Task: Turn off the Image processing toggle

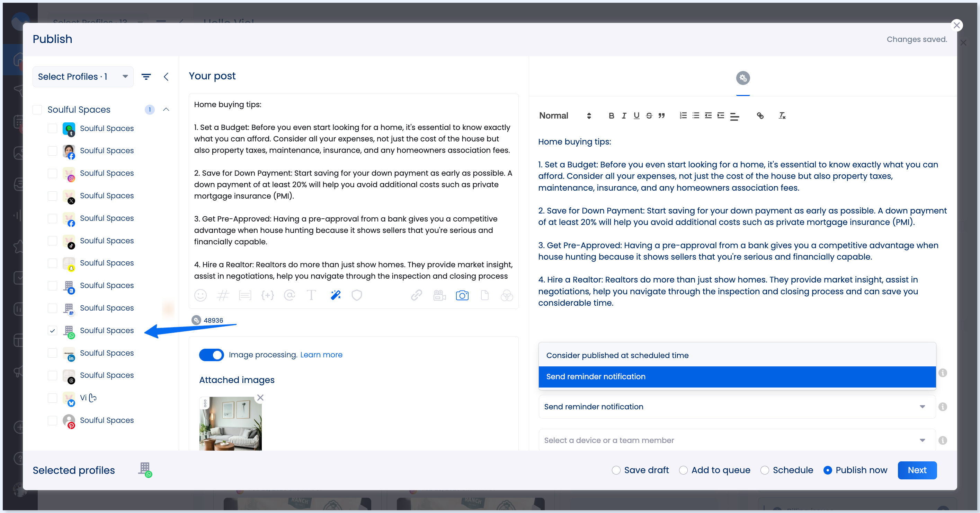Action: coord(211,355)
